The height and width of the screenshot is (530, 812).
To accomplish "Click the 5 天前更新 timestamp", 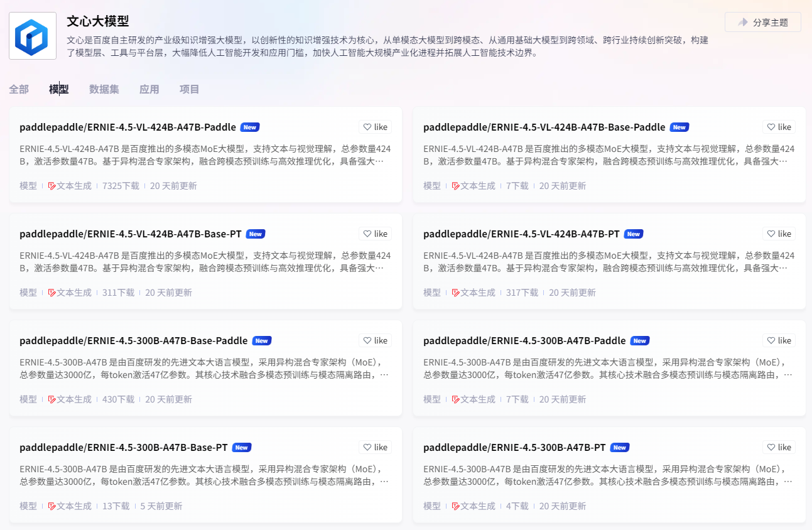I will coord(161,506).
